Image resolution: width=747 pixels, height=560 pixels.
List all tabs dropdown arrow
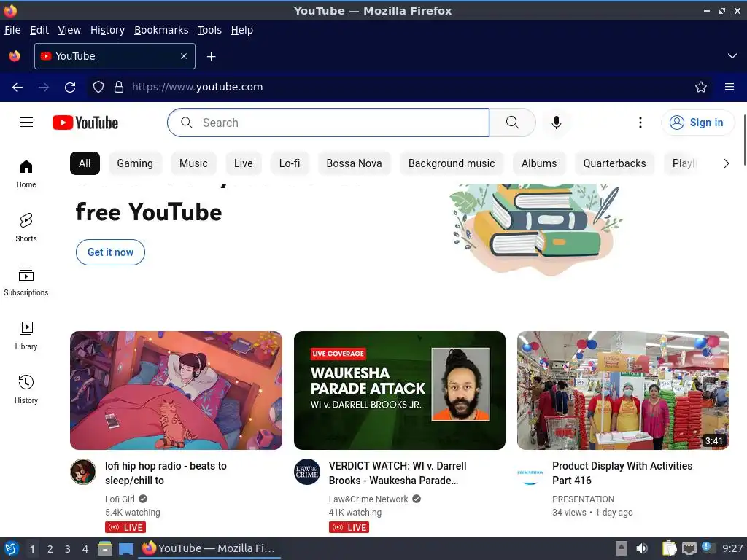click(732, 56)
